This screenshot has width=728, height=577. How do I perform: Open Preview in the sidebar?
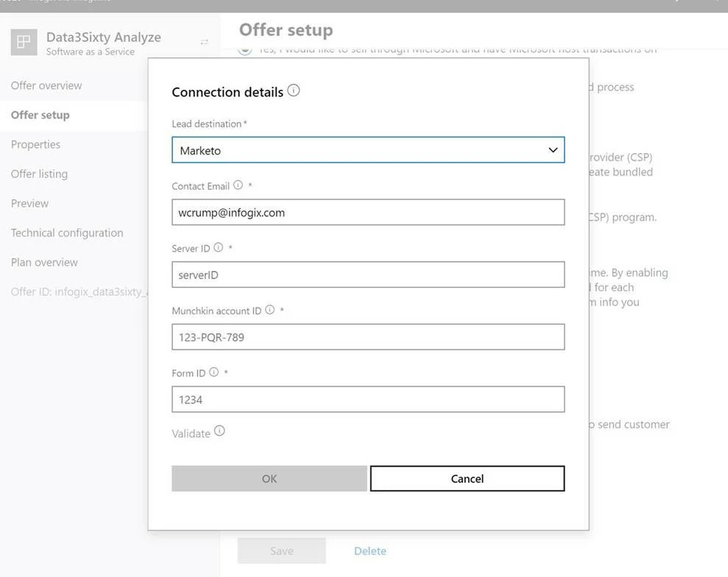(x=29, y=203)
